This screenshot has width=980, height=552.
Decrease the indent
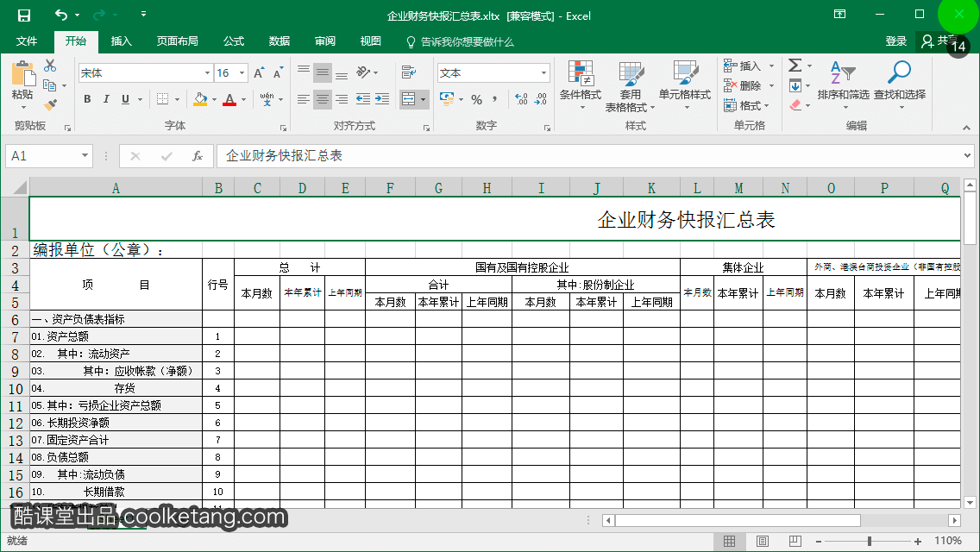tap(362, 99)
